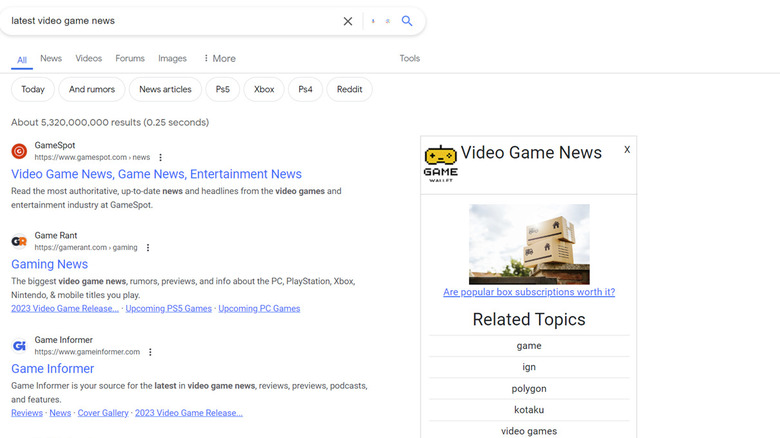
Task: Click the GameSpot favicon icon
Action: point(19,151)
